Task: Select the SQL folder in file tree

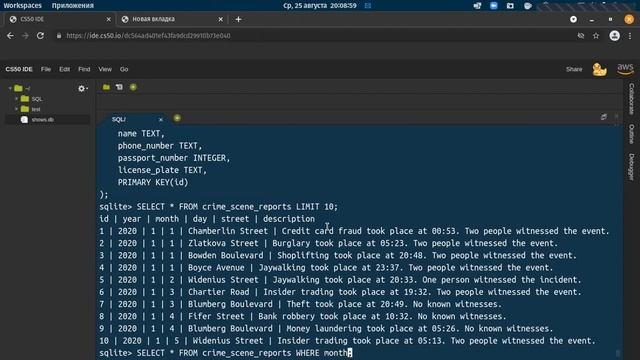Action: click(37, 99)
